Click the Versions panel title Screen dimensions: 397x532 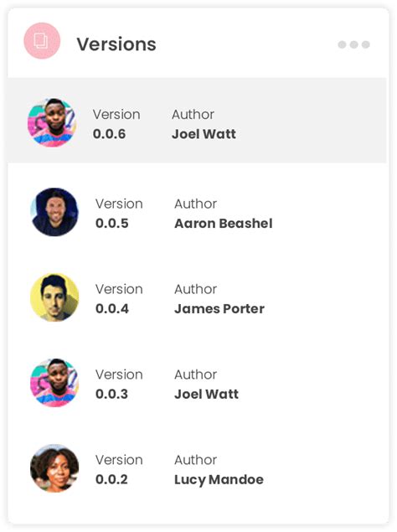(116, 44)
